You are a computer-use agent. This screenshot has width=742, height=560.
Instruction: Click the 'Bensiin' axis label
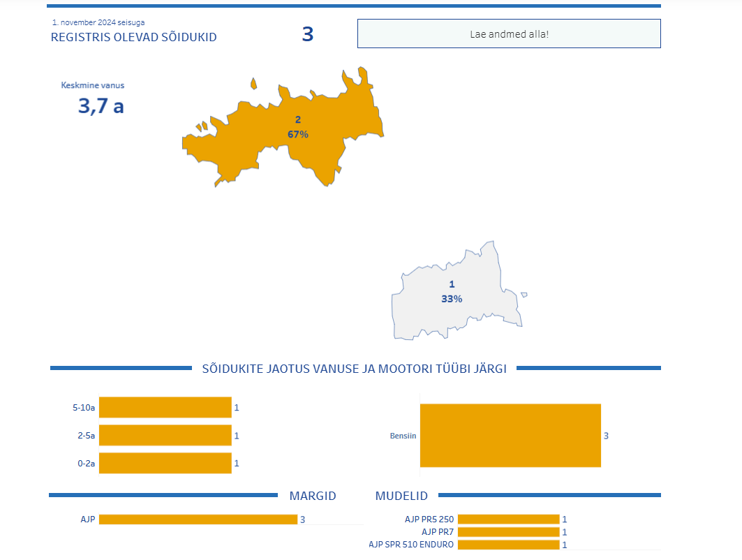(403, 436)
